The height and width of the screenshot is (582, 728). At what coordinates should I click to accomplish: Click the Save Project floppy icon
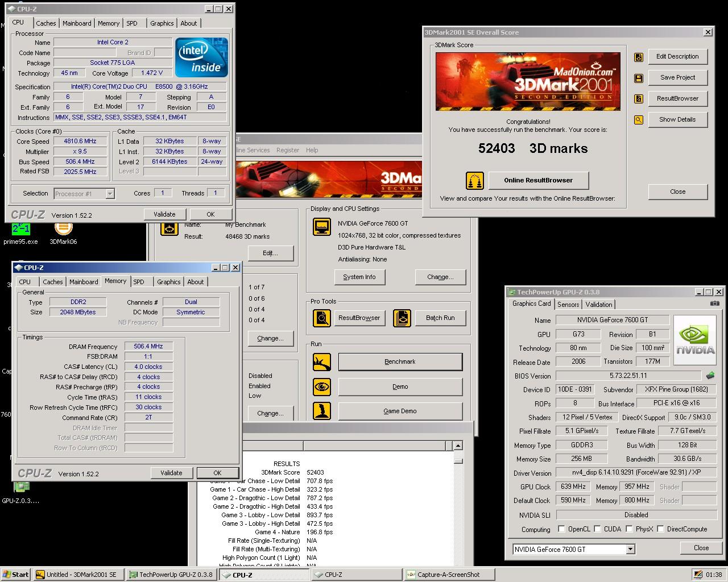click(639, 78)
